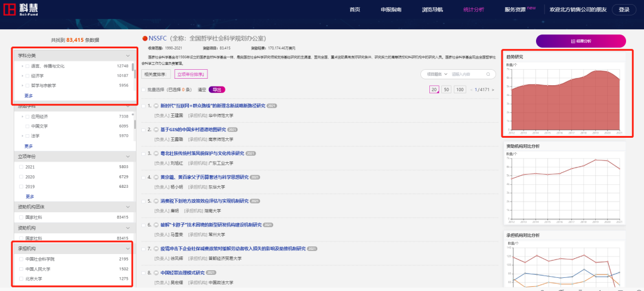The width and height of the screenshot is (644, 291).
Task: Click the 登录 login button
Action: coord(624,10)
